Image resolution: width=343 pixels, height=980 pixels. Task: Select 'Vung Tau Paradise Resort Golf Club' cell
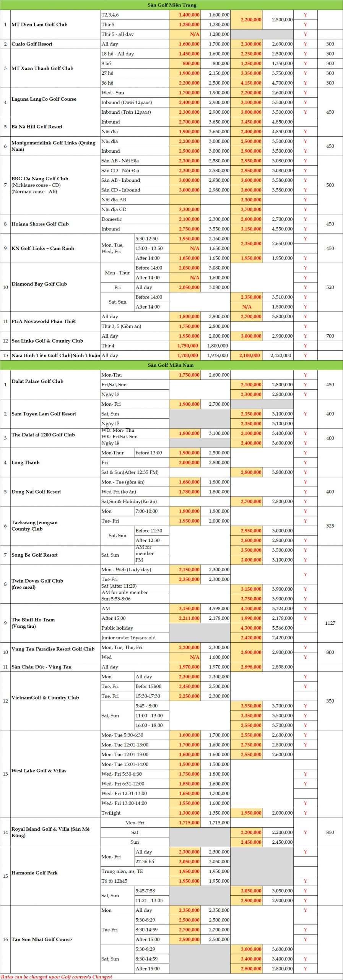pos(55,652)
